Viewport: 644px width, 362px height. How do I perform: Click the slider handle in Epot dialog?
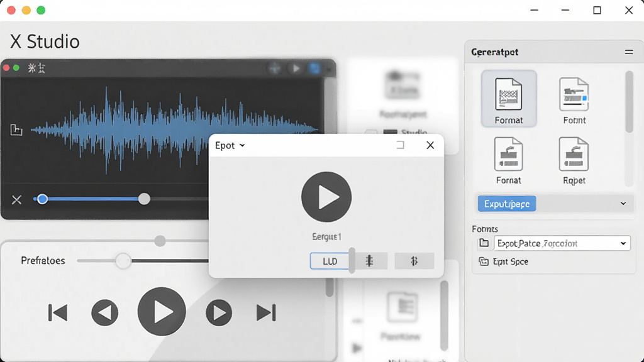[352, 261]
